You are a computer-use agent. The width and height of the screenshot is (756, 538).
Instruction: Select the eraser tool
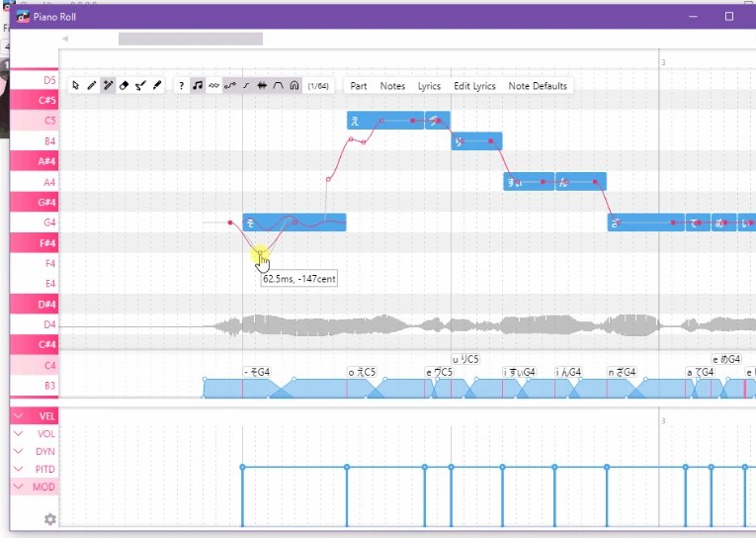[124, 85]
